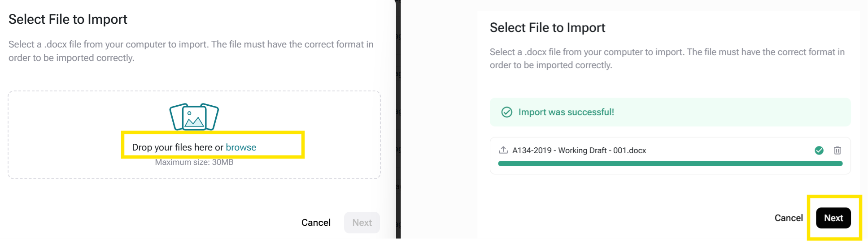
Task: Click the browse link in the drop zone
Action: click(241, 147)
